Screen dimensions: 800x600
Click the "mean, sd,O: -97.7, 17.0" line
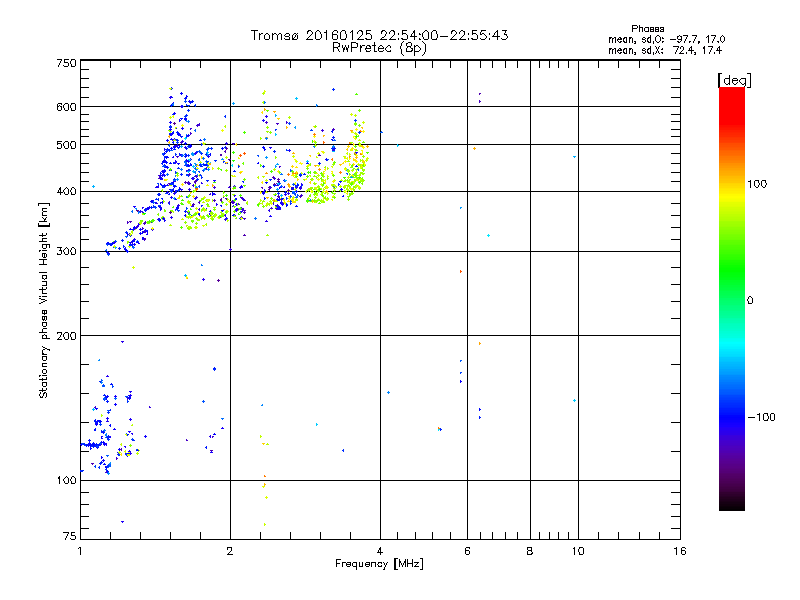666,39
